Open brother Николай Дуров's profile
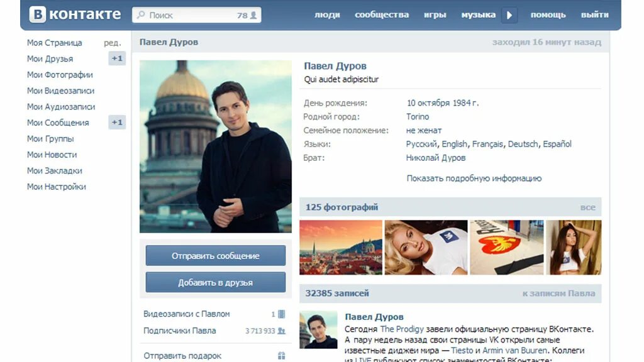Image resolution: width=644 pixels, height=362 pixels. [x=435, y=158]
